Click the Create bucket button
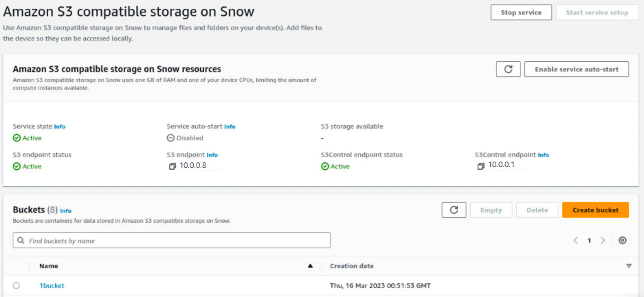 pyautogui.click(x=595, y=210)
